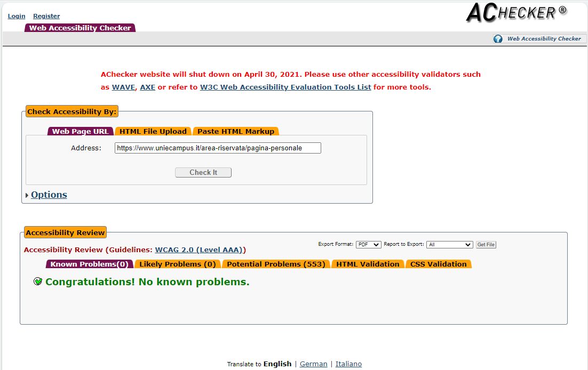Screen dimensions: 588x370
Task: Open the Potential Problems (553) tab
Action: pos(276,264)
